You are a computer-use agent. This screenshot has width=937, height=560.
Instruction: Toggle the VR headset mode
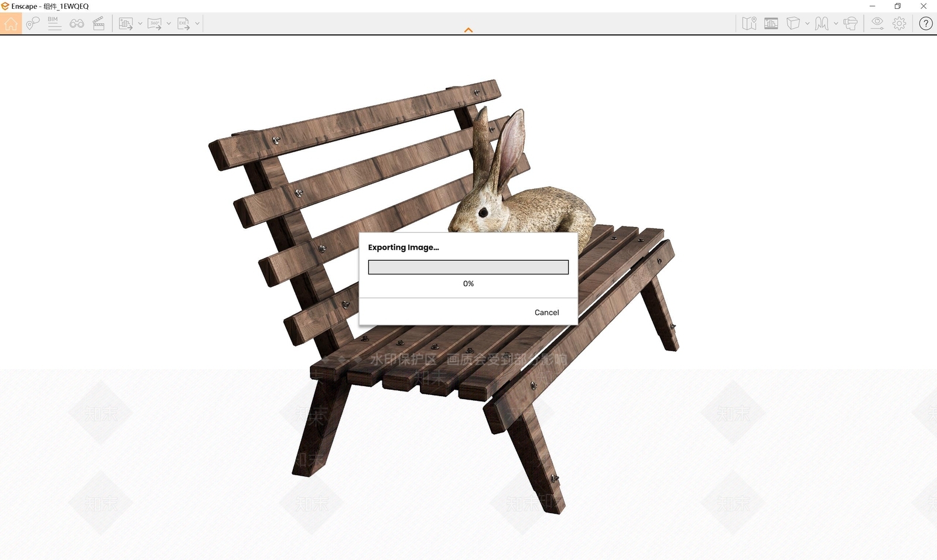(851, 23)
